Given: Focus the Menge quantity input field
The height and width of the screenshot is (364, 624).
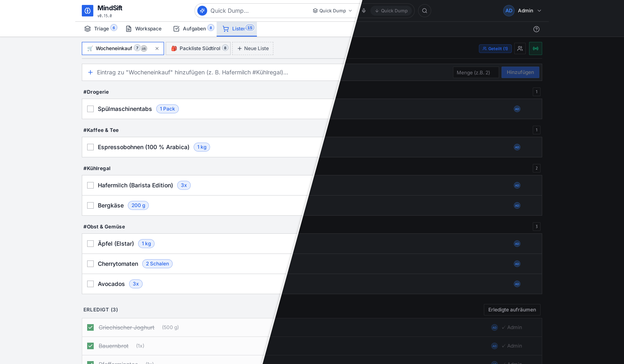Looking at the screenshot, I should pyautogui.click(x=476, y=73).
